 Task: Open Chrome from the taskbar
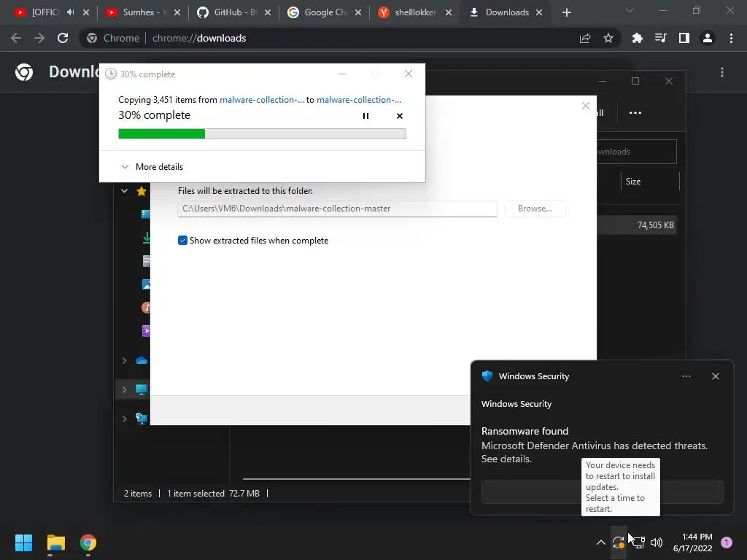point(88,542)
